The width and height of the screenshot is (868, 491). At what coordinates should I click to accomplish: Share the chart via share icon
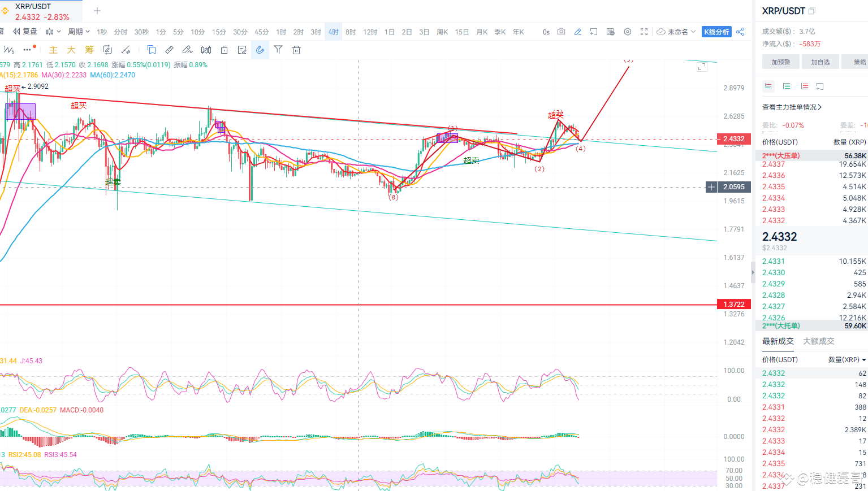point(740,32)
